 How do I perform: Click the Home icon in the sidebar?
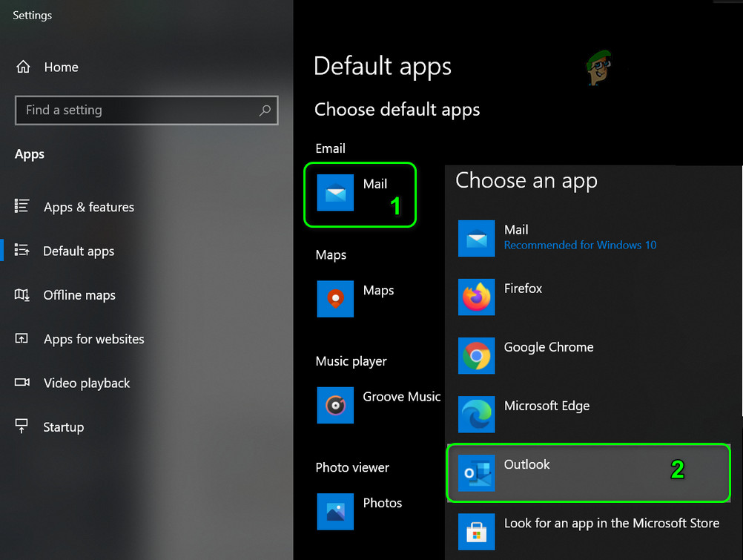coord(23,67)
